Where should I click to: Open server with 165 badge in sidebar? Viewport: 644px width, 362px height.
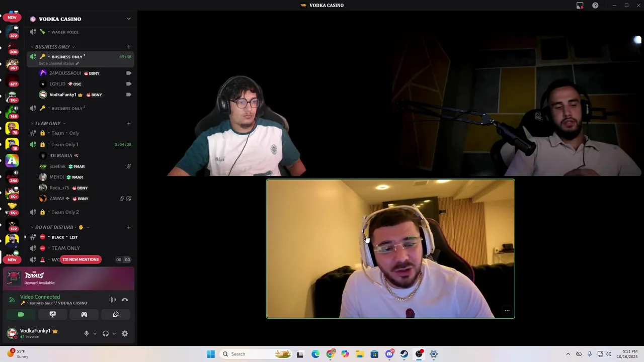12,112
